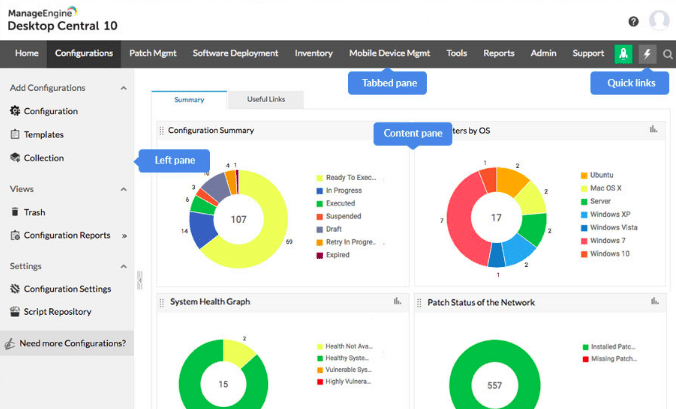This screenshot has height=409, width=676.
Task: Click the Trash bin icon
Action: point(15,212)
